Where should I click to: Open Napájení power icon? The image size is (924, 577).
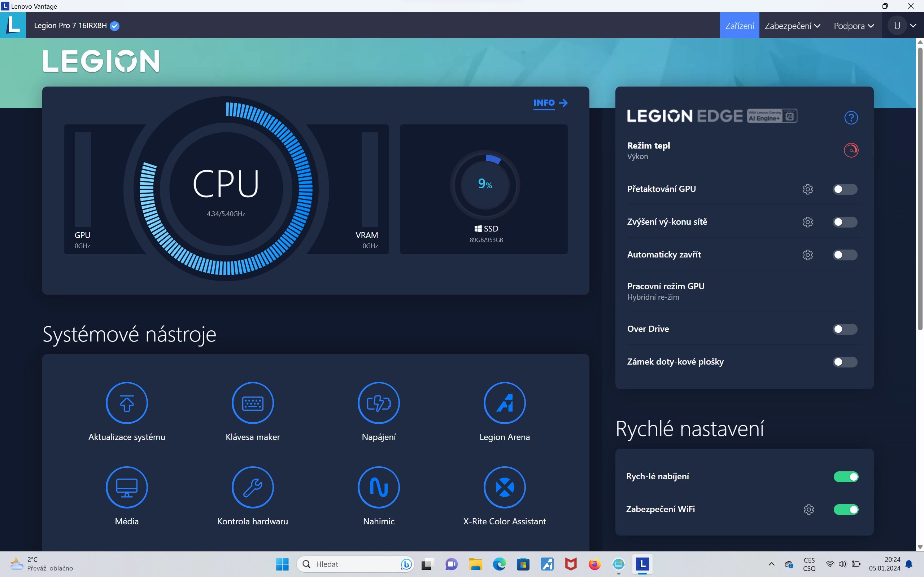click(378, 402)
